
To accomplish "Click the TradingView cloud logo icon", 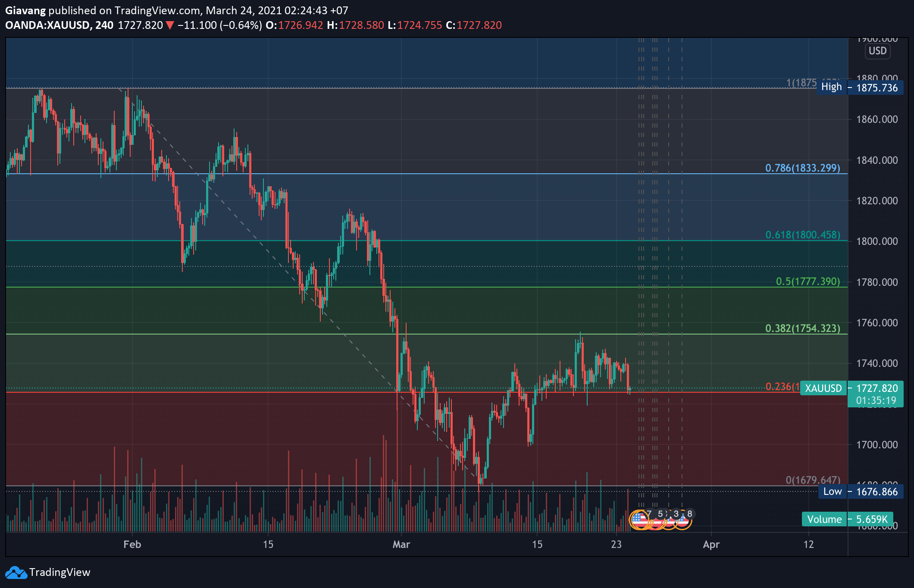I will tap(16, 572).
